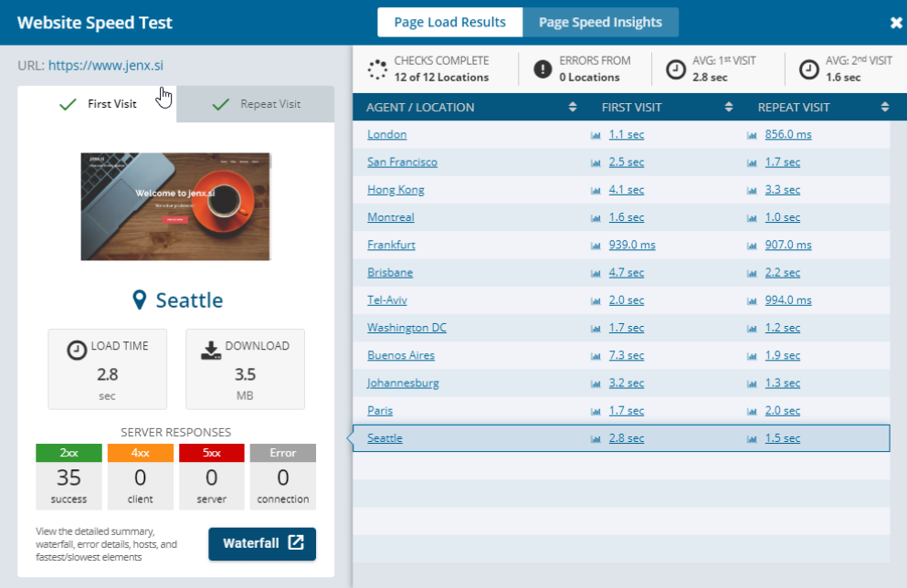Open the Frankfurt 907.0 ms repeat visit result
This screenshot has width=907, height=588.
point(788,245)
